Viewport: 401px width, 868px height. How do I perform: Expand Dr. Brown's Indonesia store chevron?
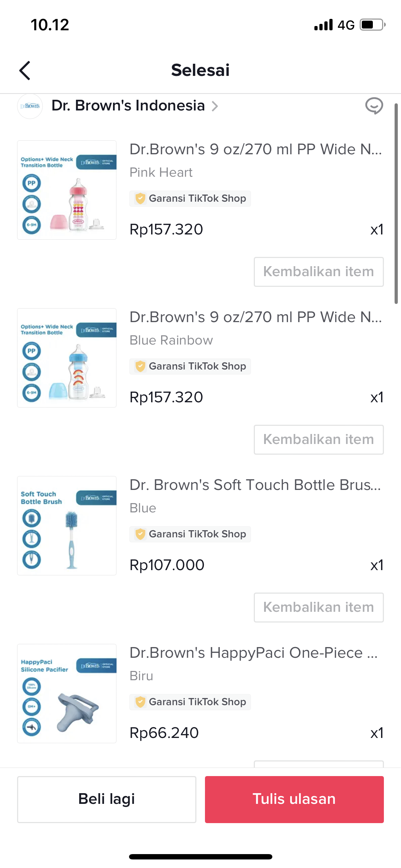pyautogui.click(x=215, y=106)
